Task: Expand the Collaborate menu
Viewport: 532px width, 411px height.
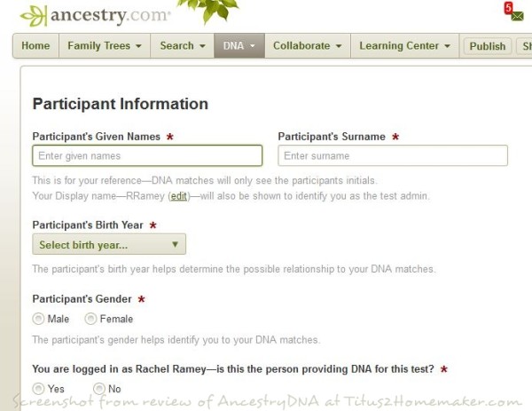Action: [x=307, y=46]
